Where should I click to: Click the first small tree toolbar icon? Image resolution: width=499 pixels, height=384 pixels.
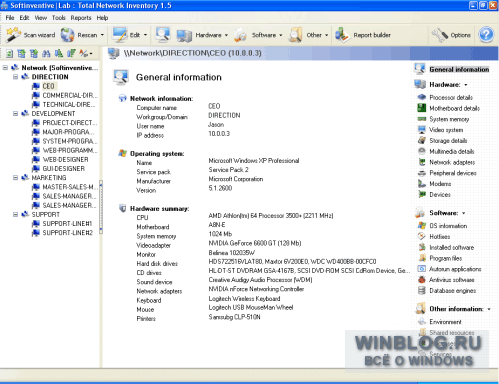click(x=10, y=53)
